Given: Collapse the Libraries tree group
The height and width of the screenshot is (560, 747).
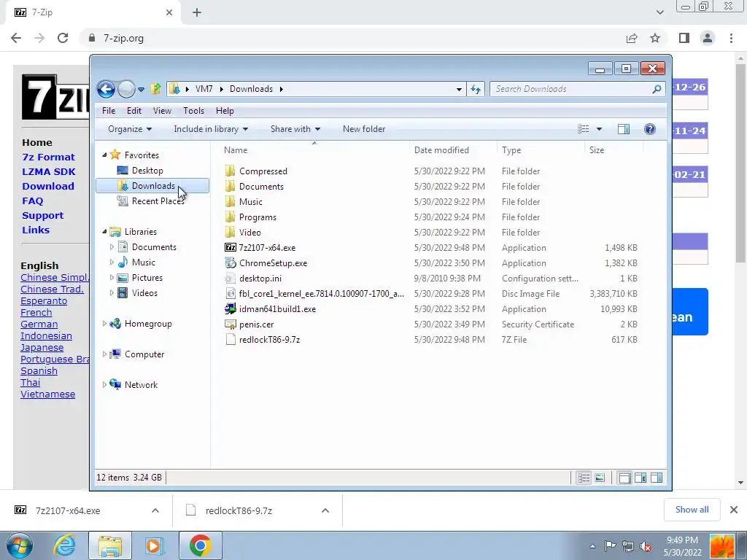Looking at the screenshot, I should 104,232.
